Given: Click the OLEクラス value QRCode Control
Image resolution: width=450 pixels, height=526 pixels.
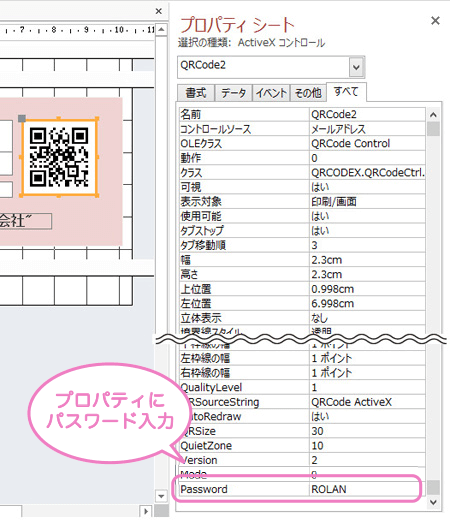Looking at the screenshot, I should [x=367, y=144].
